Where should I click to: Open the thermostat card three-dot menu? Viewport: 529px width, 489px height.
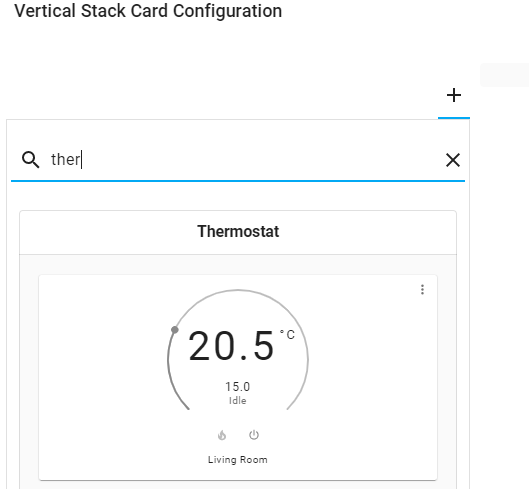[x=422, y=290]
